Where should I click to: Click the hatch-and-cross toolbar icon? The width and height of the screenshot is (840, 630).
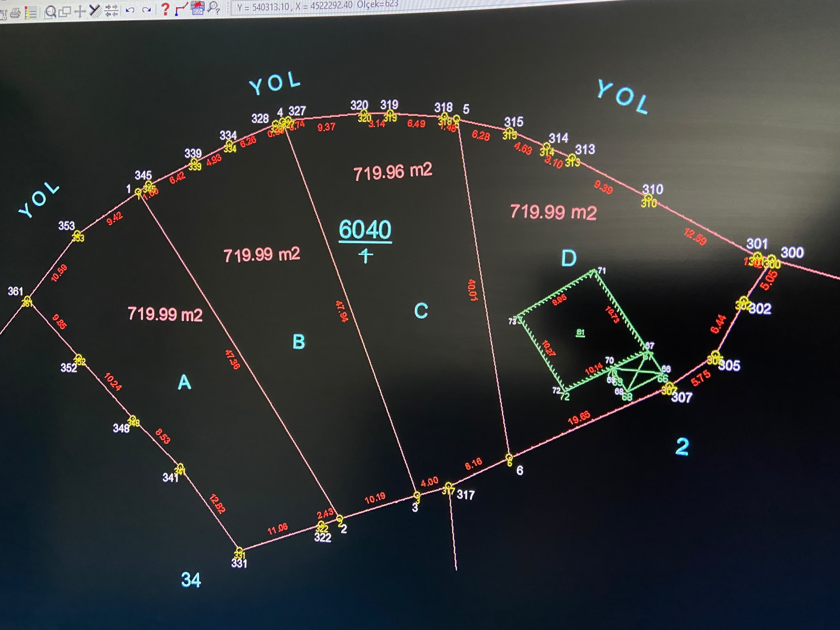coord(95,11)
